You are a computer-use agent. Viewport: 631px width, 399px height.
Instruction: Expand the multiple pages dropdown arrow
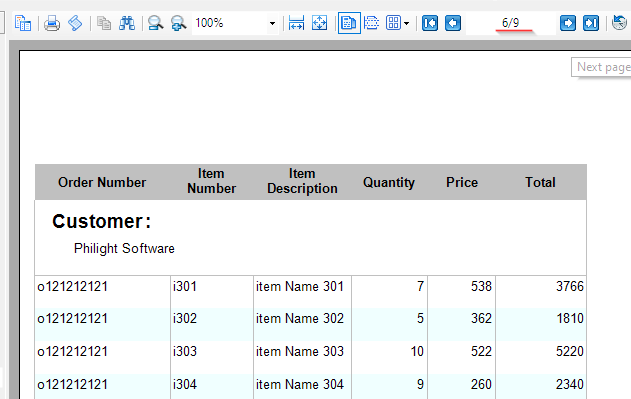click(x=406, y=23)
